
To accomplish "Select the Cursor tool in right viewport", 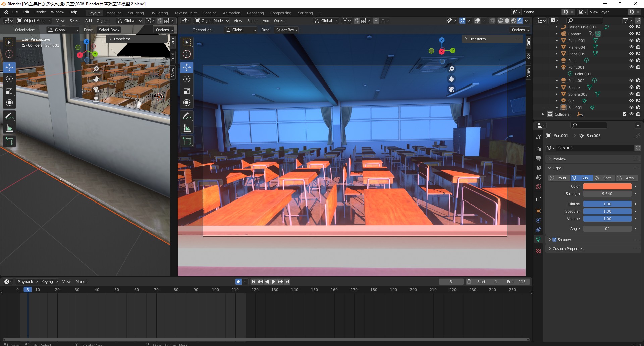I will click(x=187, y=54).
